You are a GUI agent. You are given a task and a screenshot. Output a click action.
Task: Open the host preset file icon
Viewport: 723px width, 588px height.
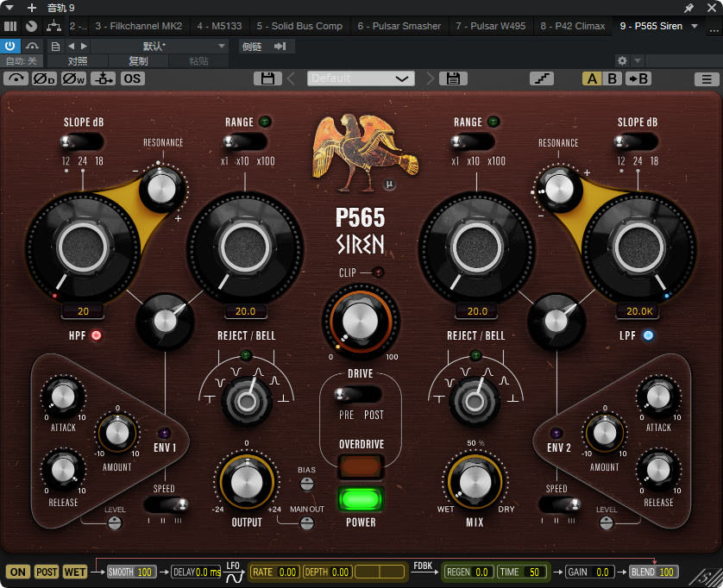[55, 46]
